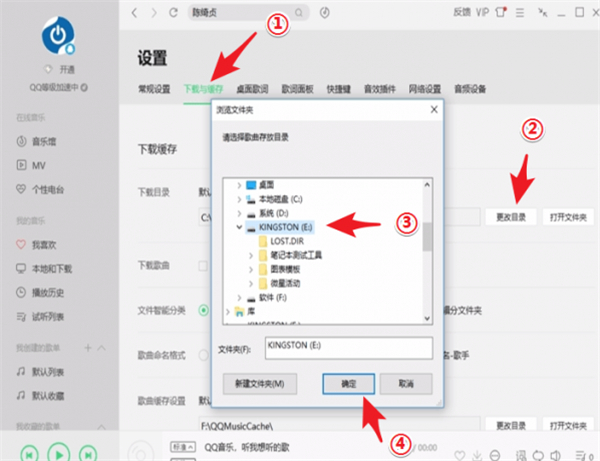Image resolution: width=600 pixels, height=461 pixels.
Task: Skip to the next track
Action: point(88,454)
